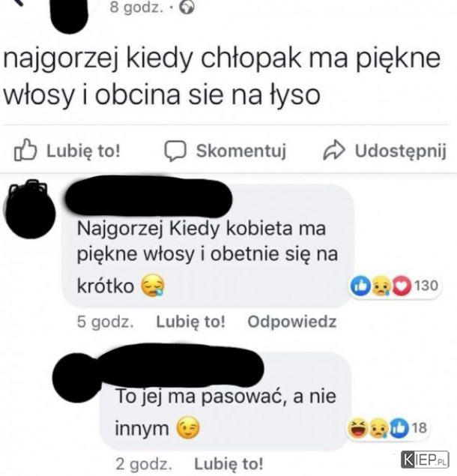
Task: Click the blue like reaction on the reply
Action: click(399, 428)
